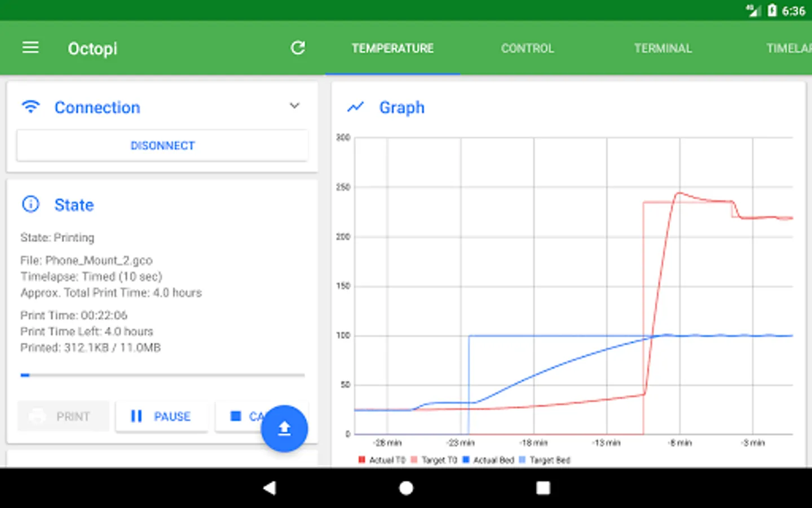Click the Connection wifi icon

coord(30,107)
